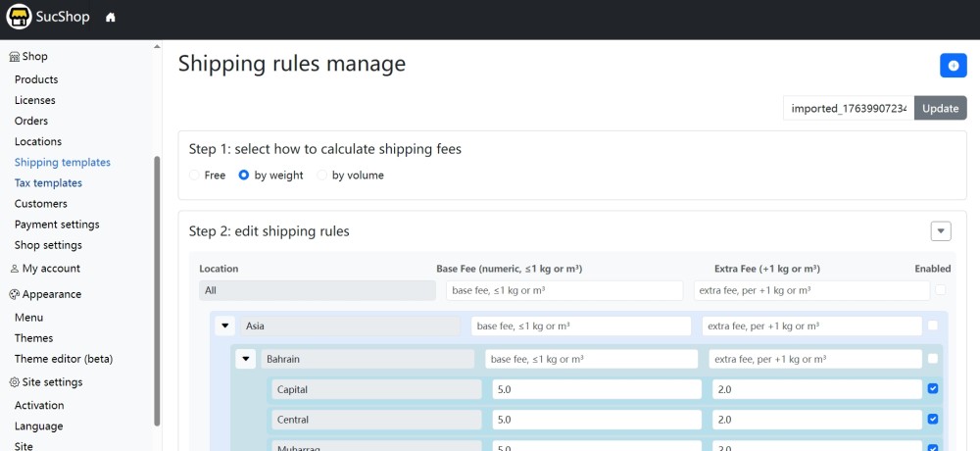Uncheck the Capital row enabled checkbox

pyautogui.click(x=932, y=389)
